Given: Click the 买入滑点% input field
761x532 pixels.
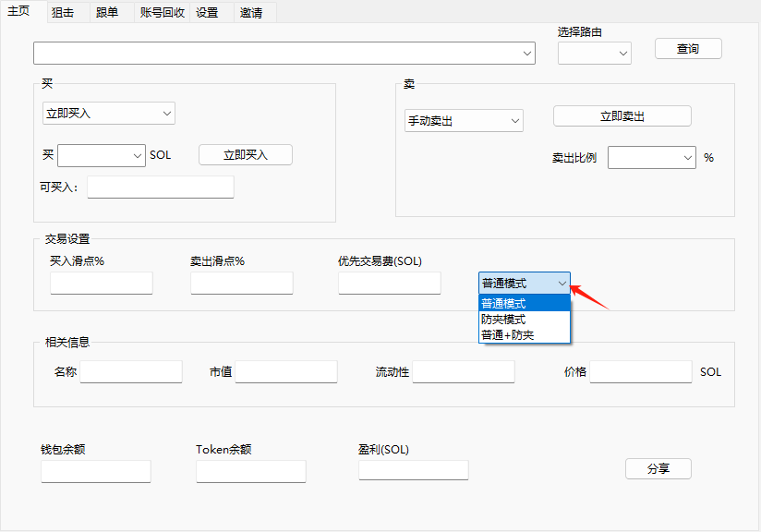Looking at the screenshot, I should pos(102,283).
